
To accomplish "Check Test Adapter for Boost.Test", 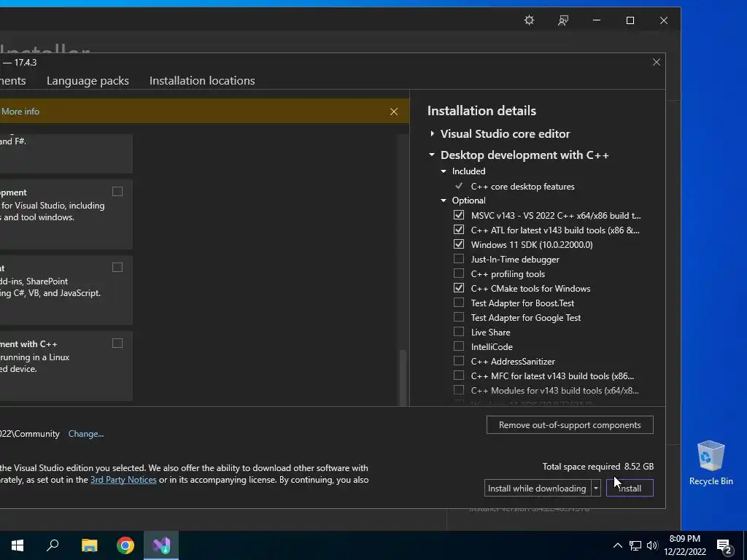I will 459,303.
